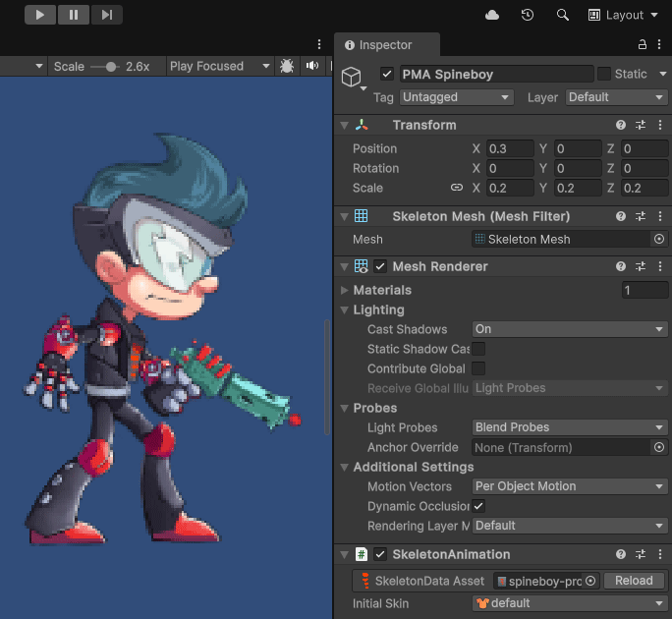The image size is (672, 619).
Task: Select the Inspector tab
Action: coord(386,45)
